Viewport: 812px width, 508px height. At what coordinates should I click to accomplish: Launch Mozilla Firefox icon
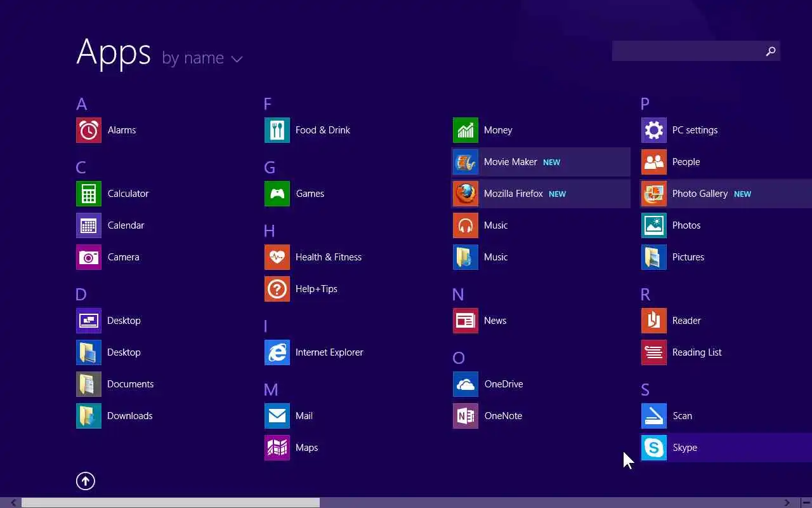[466, 194]
